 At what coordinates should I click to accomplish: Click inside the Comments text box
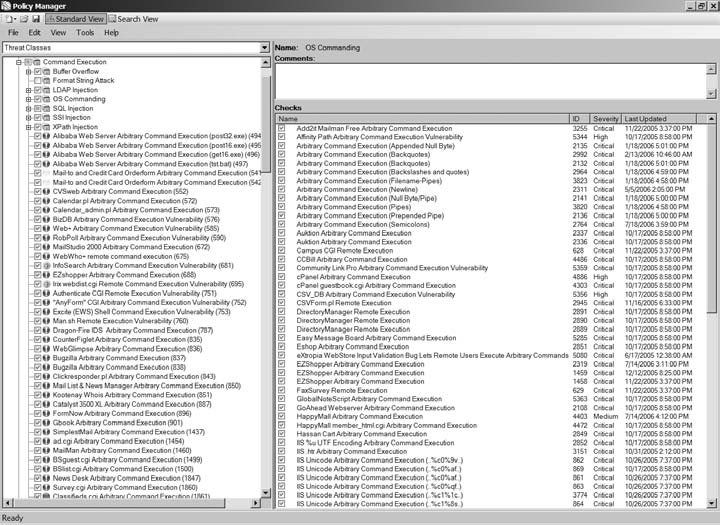pyautogui.click(x=490, y=81)
